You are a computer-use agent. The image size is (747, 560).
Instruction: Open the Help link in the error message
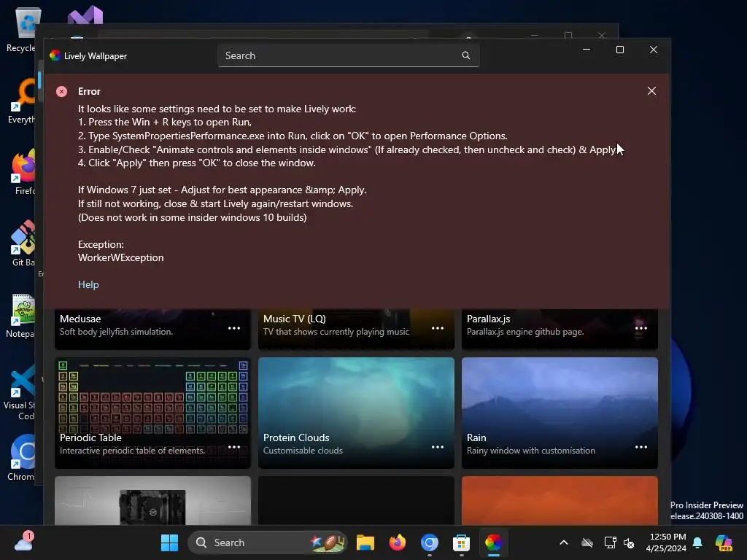tap(88, 284)
